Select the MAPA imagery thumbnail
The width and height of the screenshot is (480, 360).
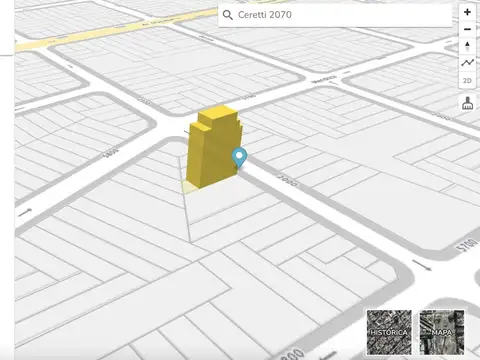point(442,332)
